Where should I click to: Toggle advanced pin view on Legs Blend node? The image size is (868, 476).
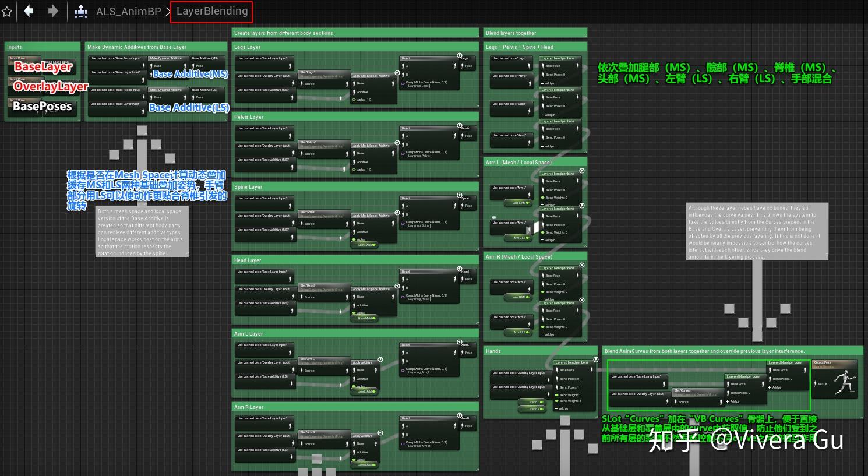tap(460, 55)
